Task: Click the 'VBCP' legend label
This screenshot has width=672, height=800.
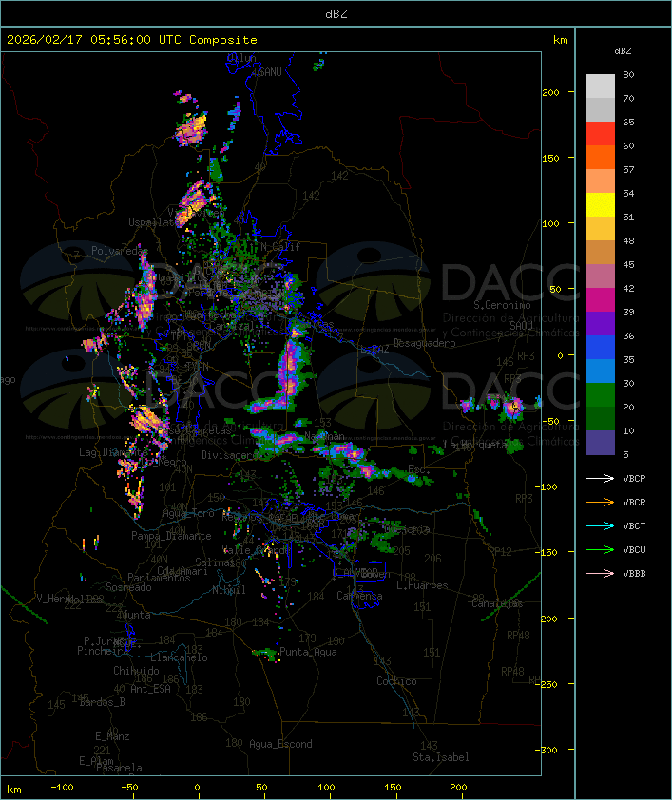Action: 634,479
